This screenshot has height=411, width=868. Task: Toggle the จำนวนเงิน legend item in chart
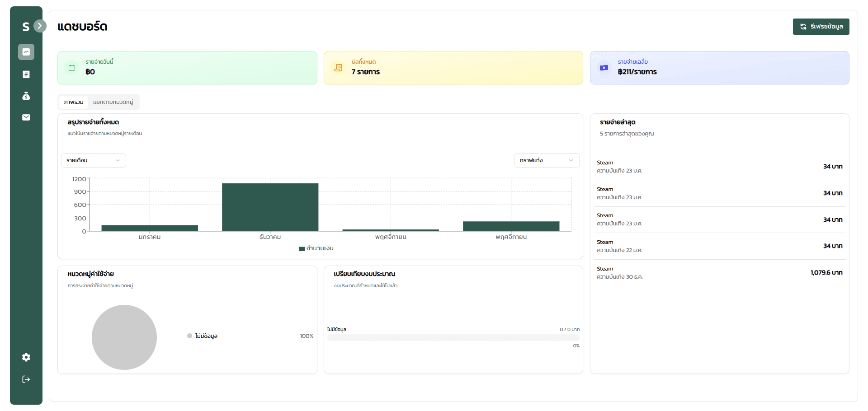pos(316,248)
